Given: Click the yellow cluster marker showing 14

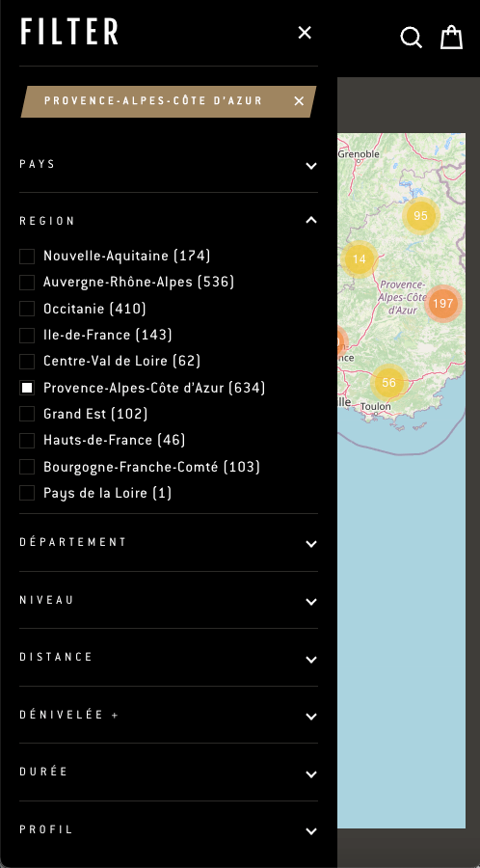Looking at the screenshot, I should click(x=359, y=258).
